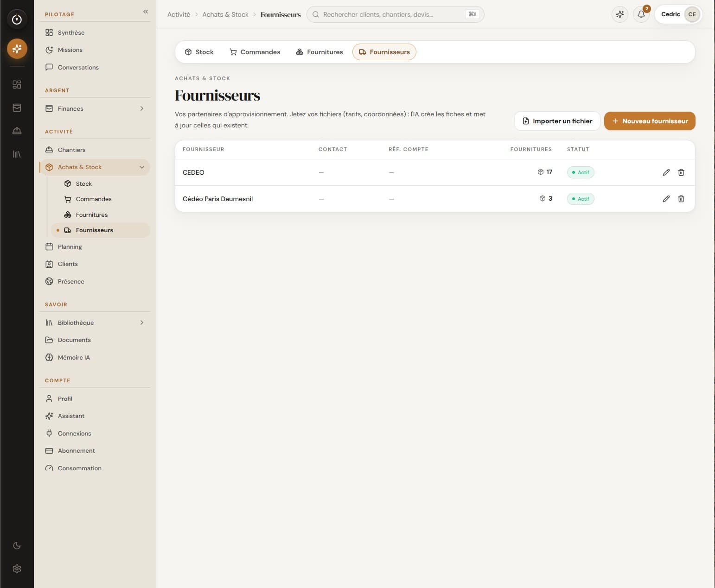This screenshot has width=715, height=588.
Task: Click the Nouveau fournisseur button
Action: coord(650,121)
